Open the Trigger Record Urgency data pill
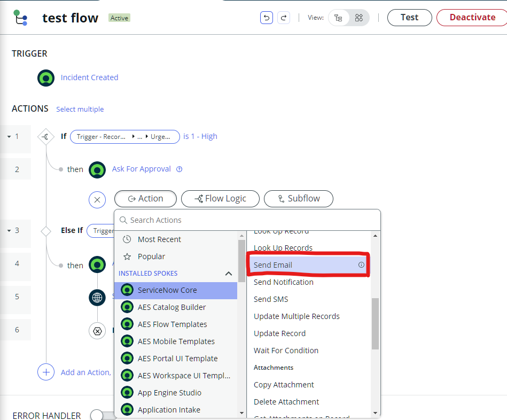The width and height of the screenshot is (507, 420). click(x=125, y=137)
